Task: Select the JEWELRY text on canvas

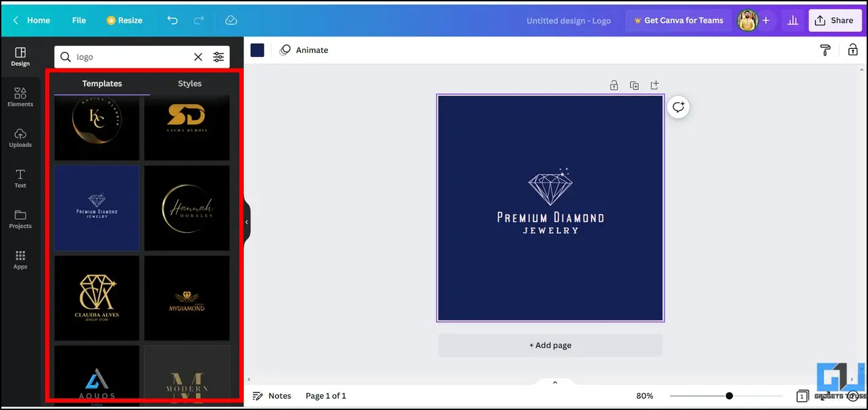Action: pos(550,231)
